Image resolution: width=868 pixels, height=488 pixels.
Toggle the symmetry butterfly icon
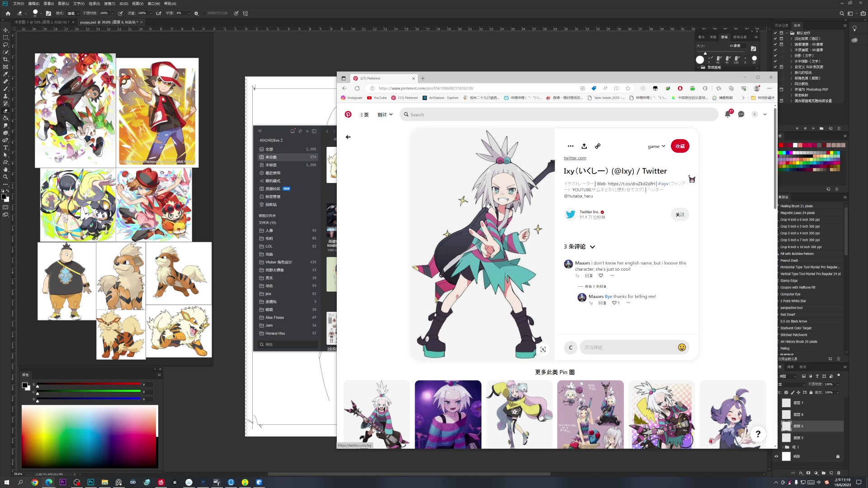(x=245, y=14)
